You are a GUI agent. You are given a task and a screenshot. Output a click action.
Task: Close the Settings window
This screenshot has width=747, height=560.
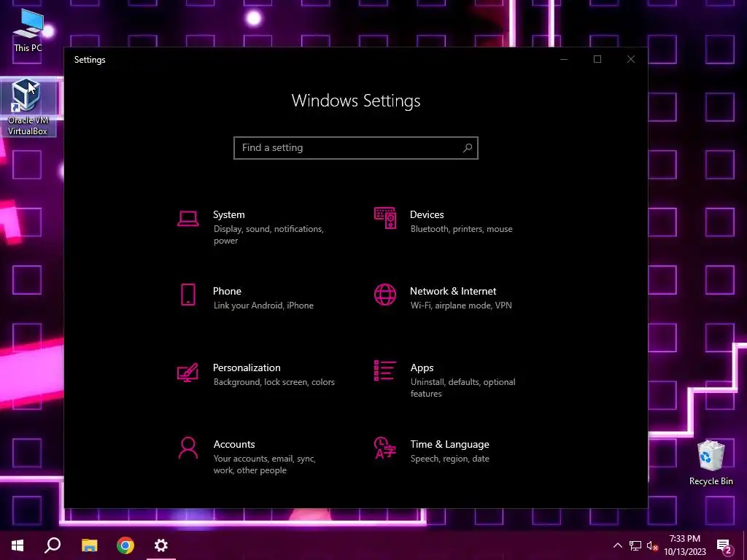tap(631, 59)
